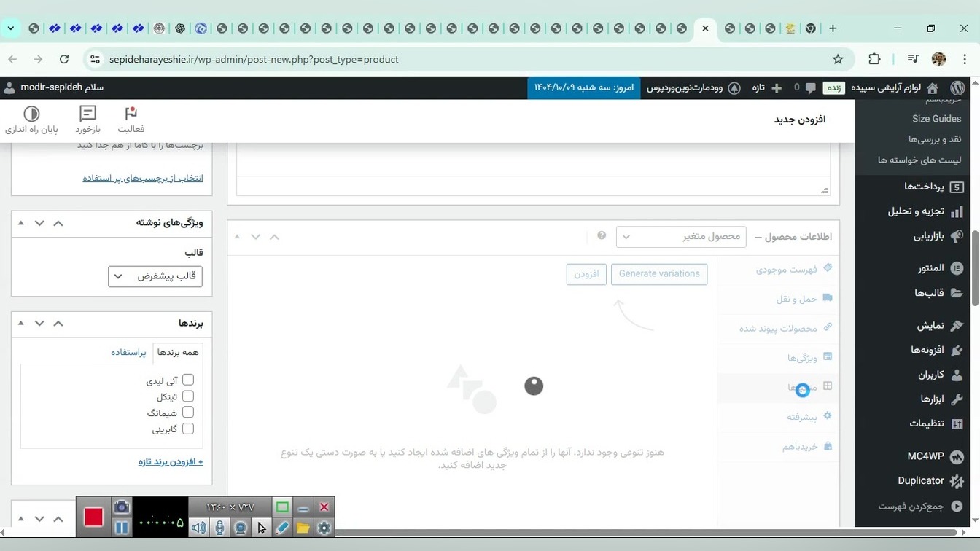Click the red record button in recorder
The width and height of the screenshot is (980, 551).
(x=93, y=517)
